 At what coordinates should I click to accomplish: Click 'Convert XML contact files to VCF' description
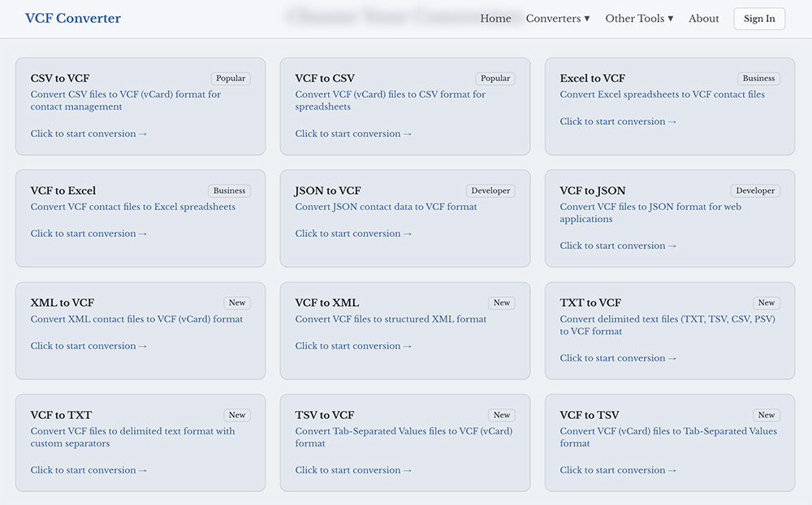(136, 319)
